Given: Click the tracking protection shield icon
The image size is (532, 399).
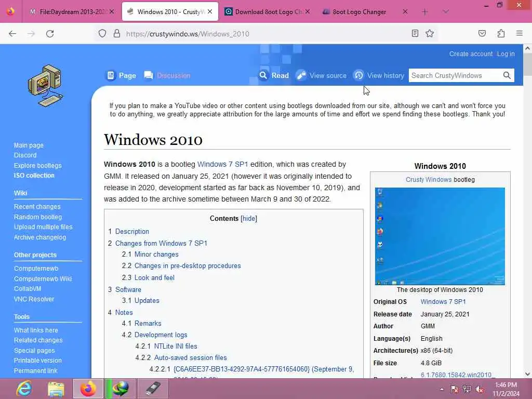Looking at the screenshot, I should [x=102, y=34].
